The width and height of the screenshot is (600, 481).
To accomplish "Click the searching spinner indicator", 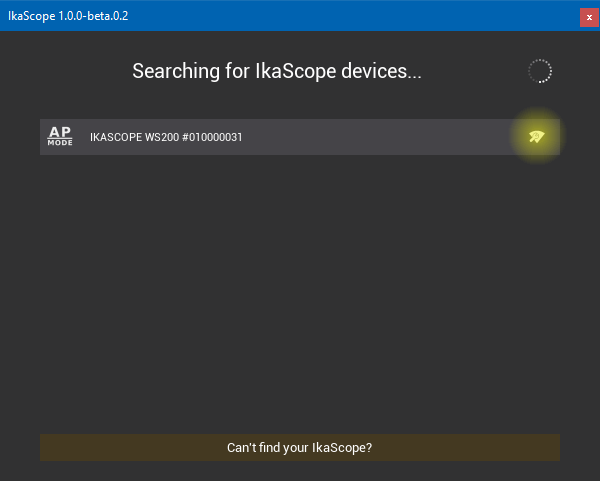I will [x=540, y=71].
